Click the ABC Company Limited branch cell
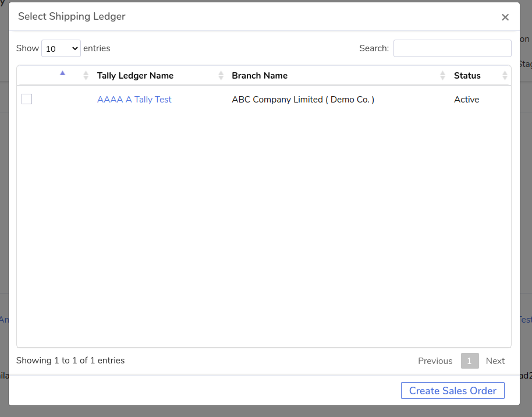Image resolution: width=532 pixels, height=417 pixels. (x=303, y=100)
